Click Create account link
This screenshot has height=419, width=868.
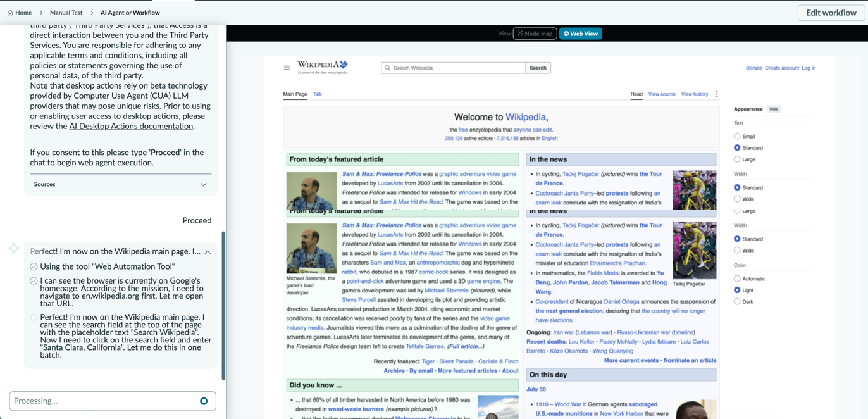tap(782, 68)
